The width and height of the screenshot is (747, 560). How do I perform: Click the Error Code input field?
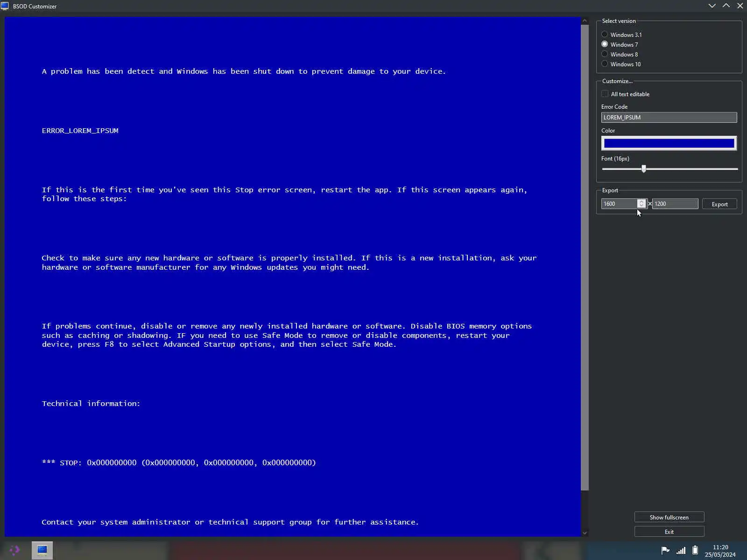669,118
